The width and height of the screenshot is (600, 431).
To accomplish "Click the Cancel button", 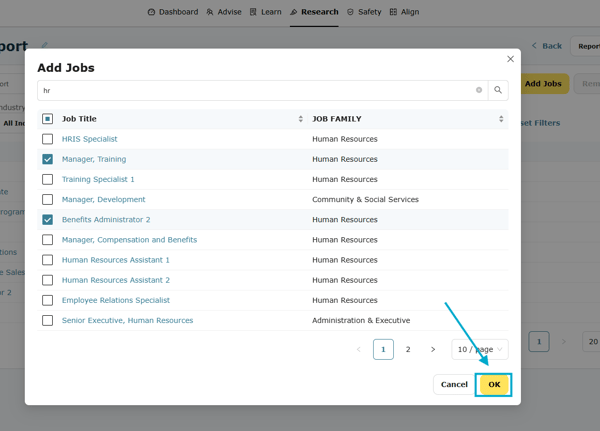I will 454,384.
